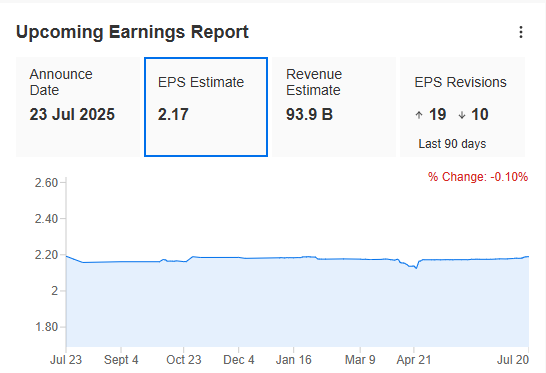The width and height of the screenshot is (546, 373).
Task: Click the Last 90 days label
Action: click(x=452, y=144)
